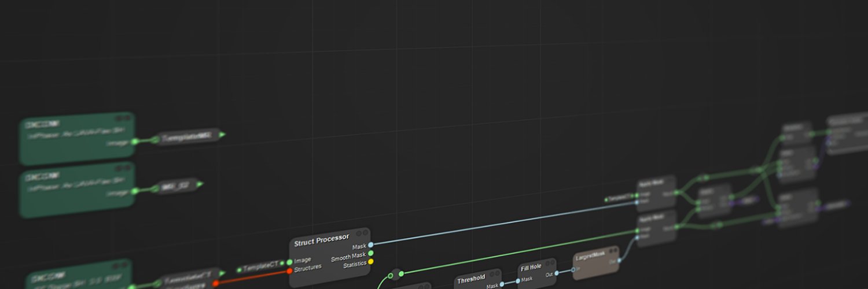868x289 pixels.
Task: Click the Out output port on Fill Hole
Action: pyautogui.click(x=557, y=273)
